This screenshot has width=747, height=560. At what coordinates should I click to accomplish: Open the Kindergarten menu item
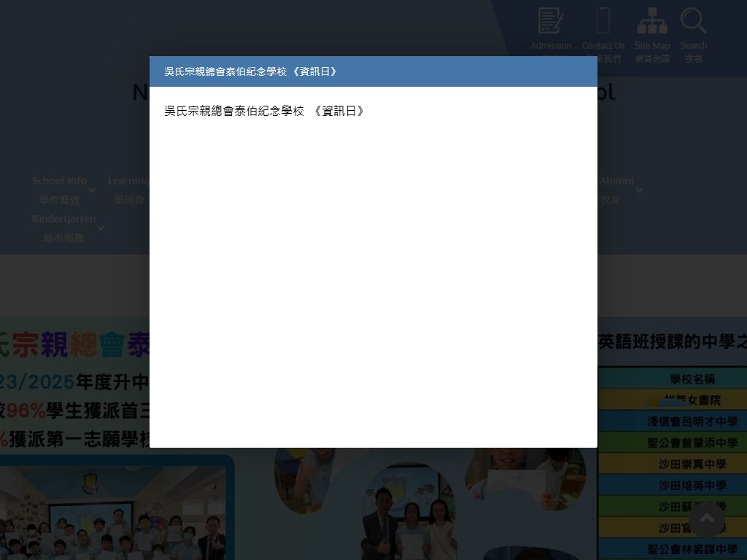[64, 228]
